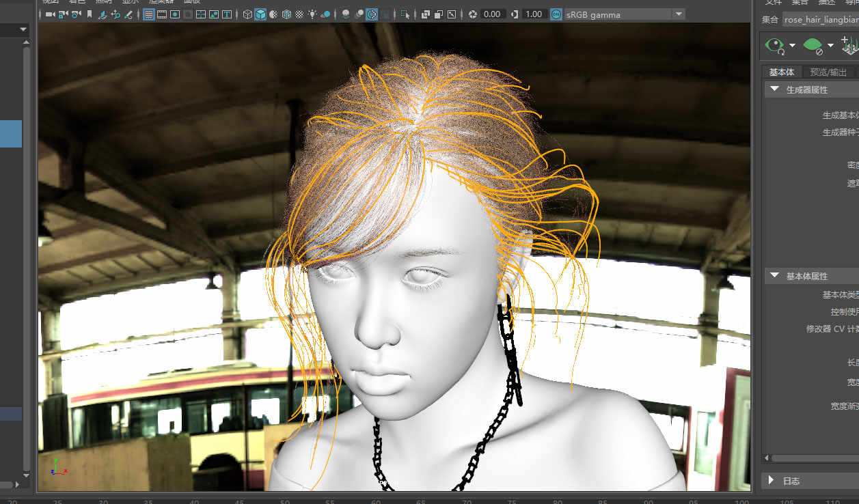This screenshot has height=504, width=859.
Task: Switch to the 预览/输出 tab
Action: [x=828, y=72]
